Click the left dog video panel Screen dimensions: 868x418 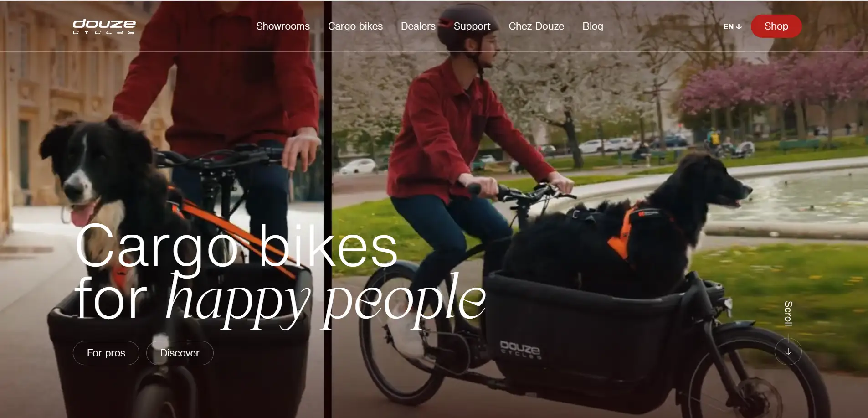[x=162, y=209]
